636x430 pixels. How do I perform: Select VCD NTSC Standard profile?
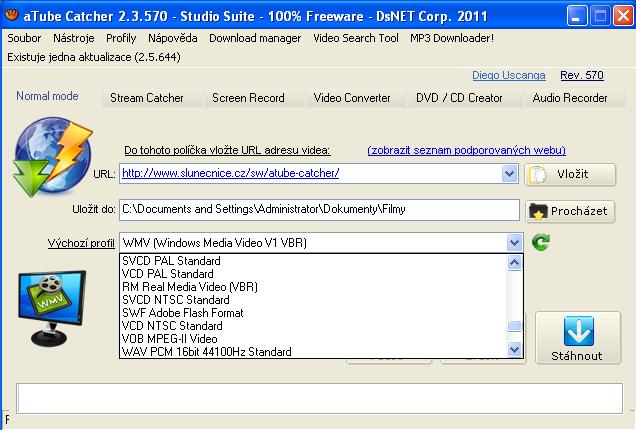(x=314, y=326)
